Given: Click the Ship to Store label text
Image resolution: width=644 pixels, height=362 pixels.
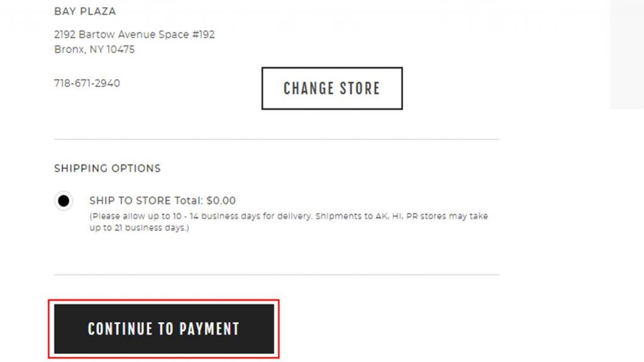Looking at the screenshot, I should pos(130,200).
